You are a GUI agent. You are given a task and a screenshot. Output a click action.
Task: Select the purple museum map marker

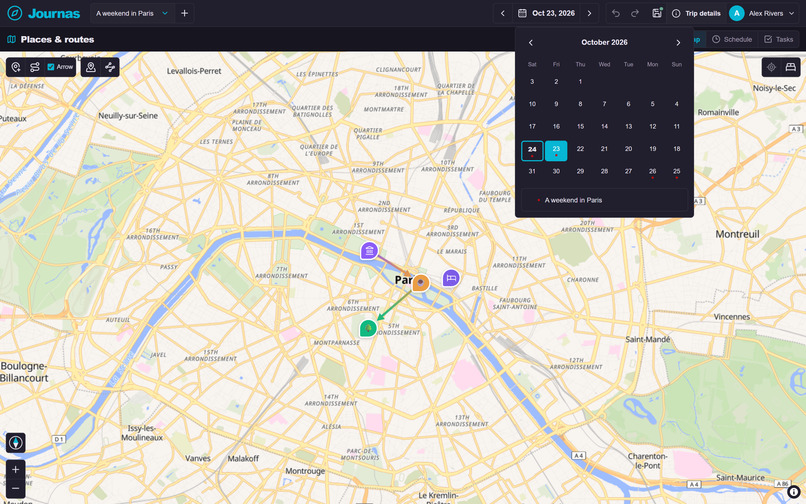click(369, 250)
